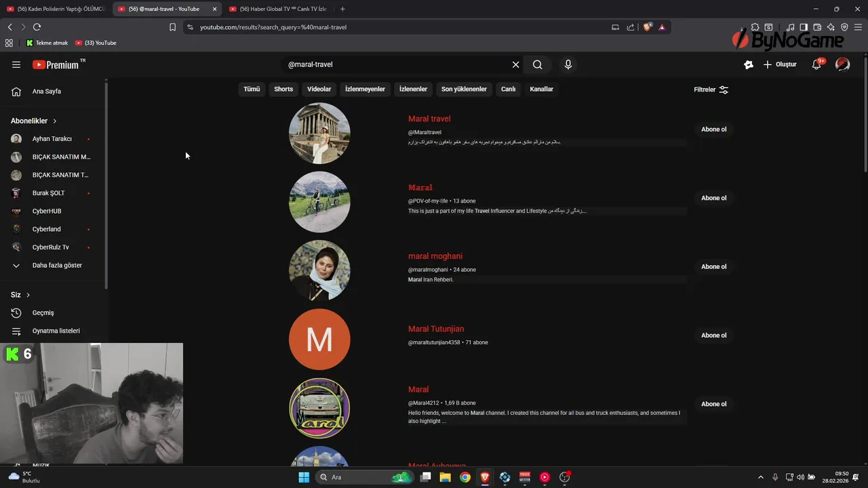Expand the Siz section
Screen dimensions: 868x488
tap(20, 295)
